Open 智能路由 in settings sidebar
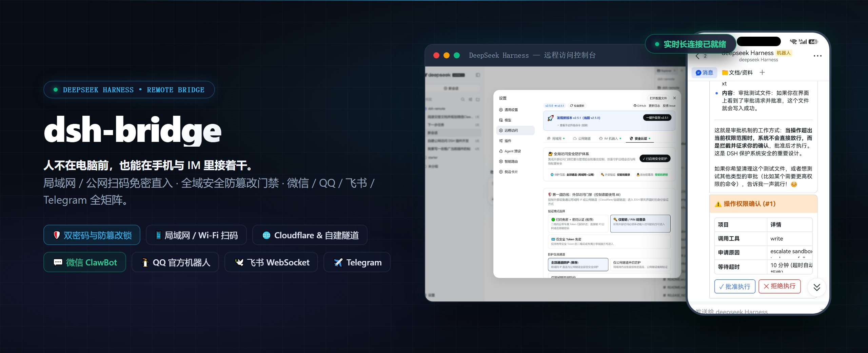Image resolution: width=868 pixels, height=353 pixels. point(515,162)
